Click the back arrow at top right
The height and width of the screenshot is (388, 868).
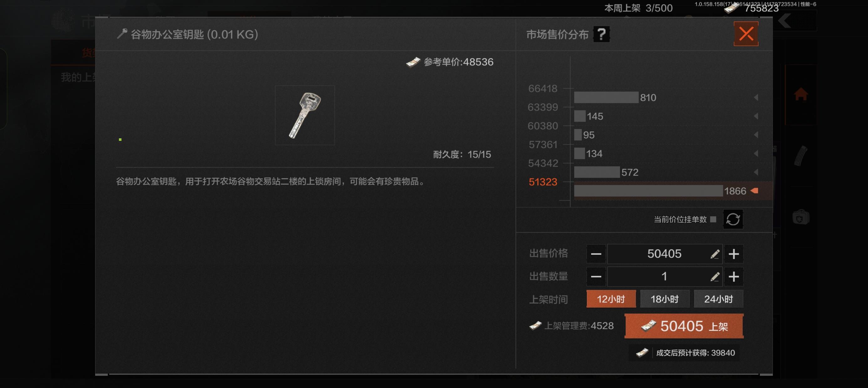coord(784,21)
